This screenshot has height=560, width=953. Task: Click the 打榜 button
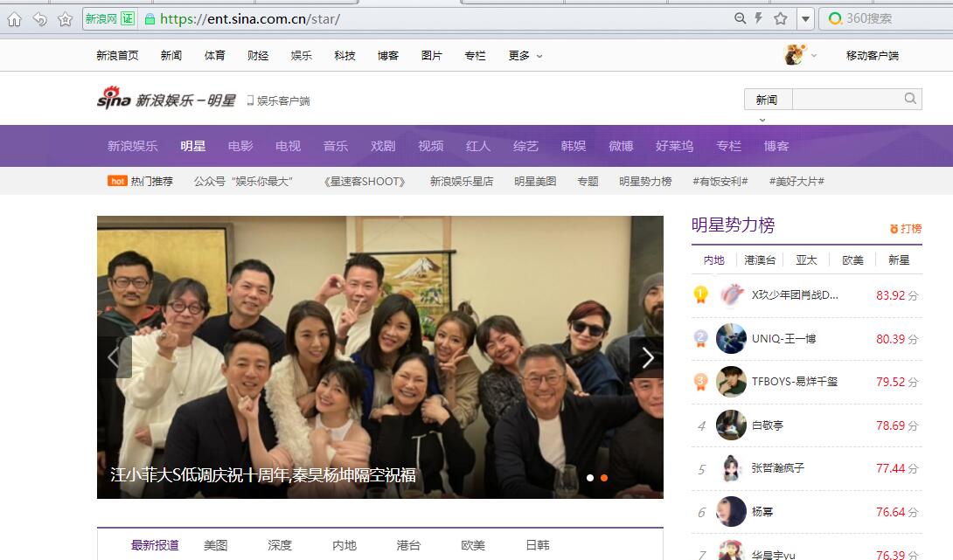pyautogui.click(x=906, y=228)
